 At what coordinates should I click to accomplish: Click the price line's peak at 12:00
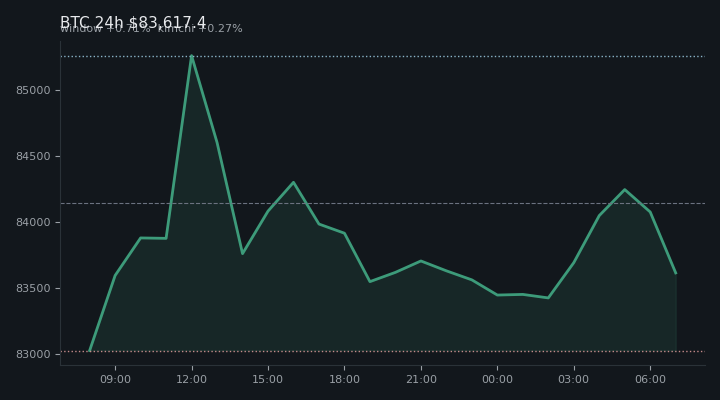pyautogui.click(x=191, y=56)
